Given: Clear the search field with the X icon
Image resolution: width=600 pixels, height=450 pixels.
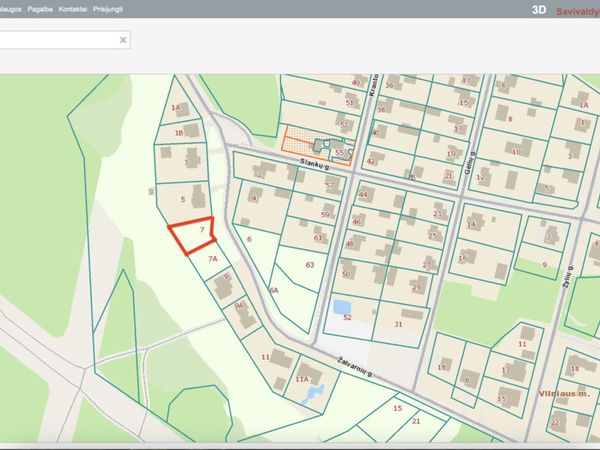Looking at the screenshot, I should click(123, 40).
